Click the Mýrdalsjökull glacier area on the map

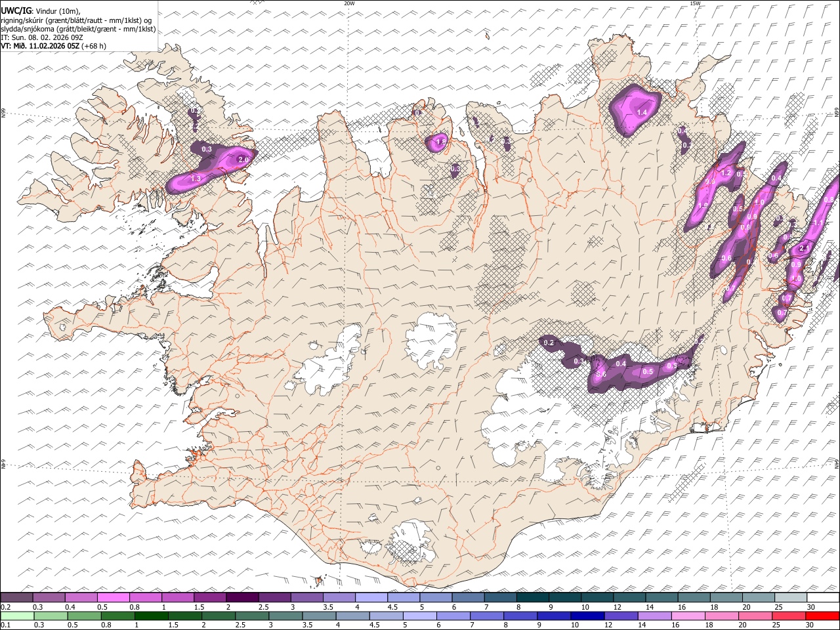click(x=410, y=541)
